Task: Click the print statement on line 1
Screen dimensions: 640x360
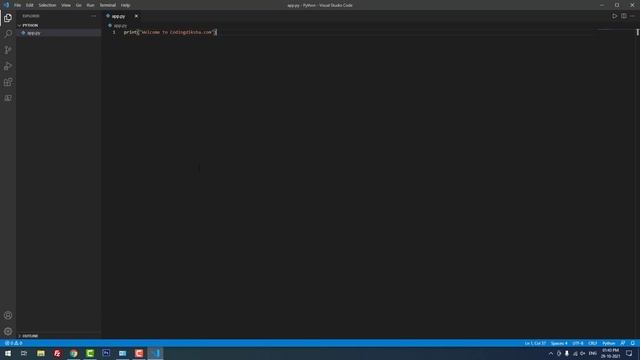Action: 170,32
